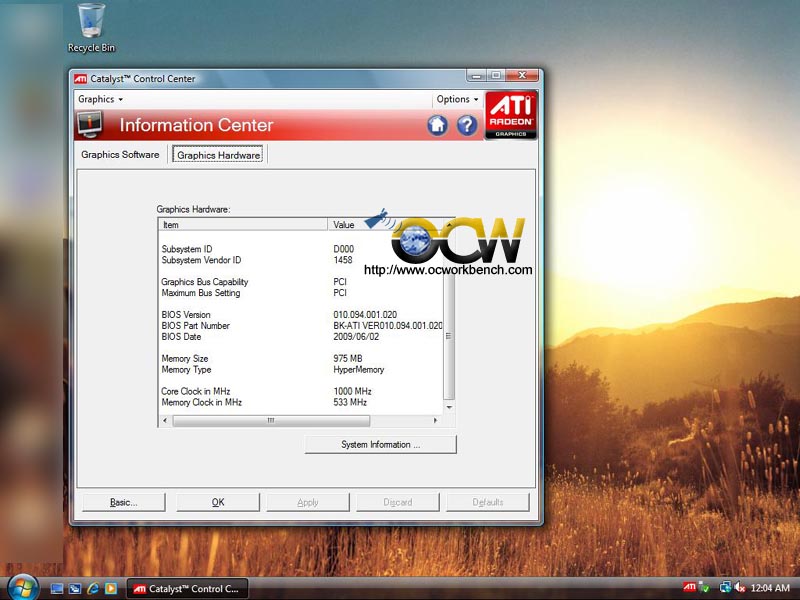Click the Apply button
800x600 pixels.
pos(308,503)
